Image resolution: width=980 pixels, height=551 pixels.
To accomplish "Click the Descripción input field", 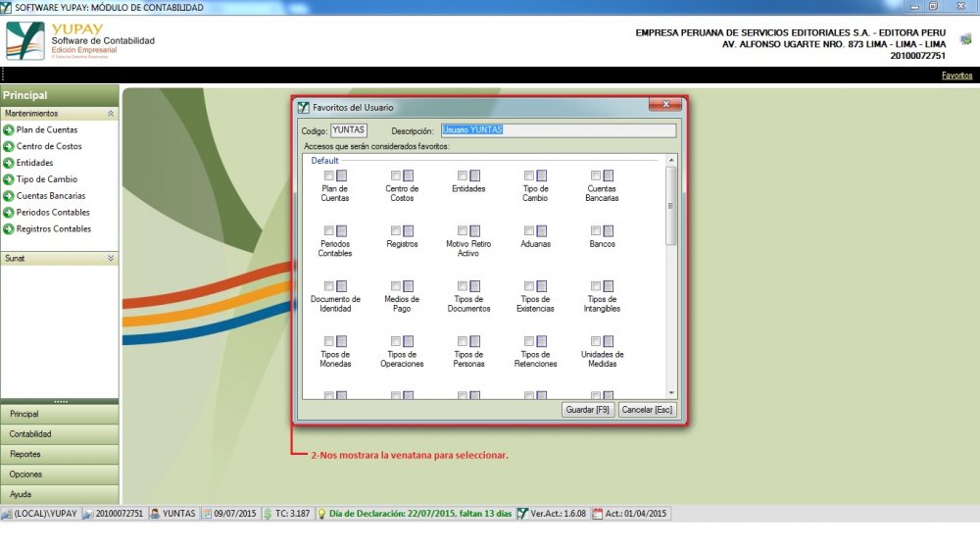I will tap(559, 130).
